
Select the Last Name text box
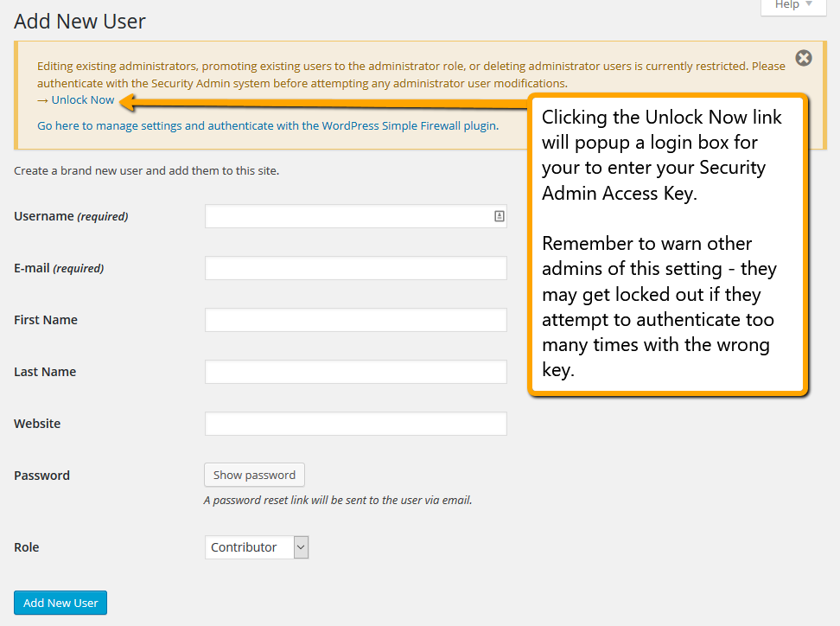coord(355,371)
